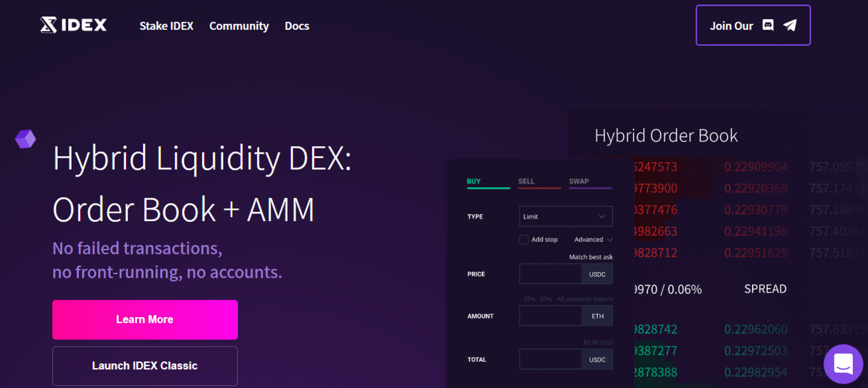The image size is (868, 388).
Task: Click the Match best ask link
Action: [590, 257]
